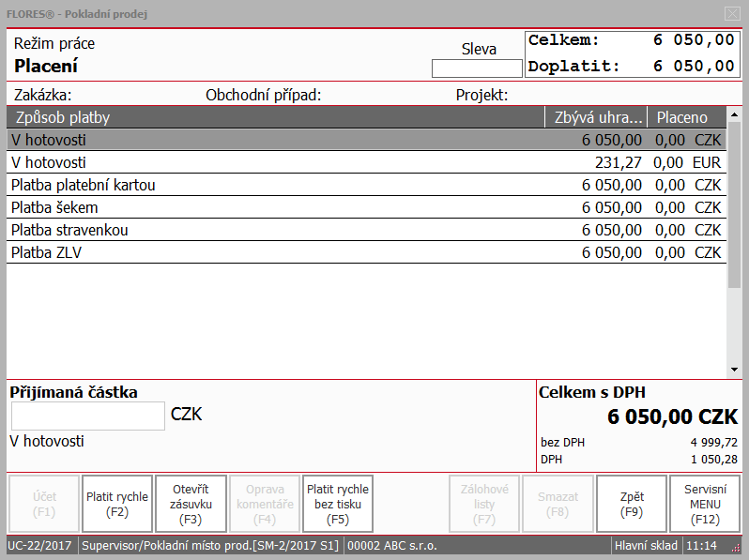Click the Zbývá uhradit column header
This screenshot has height=560, width=749.
[x=596, y=117]
